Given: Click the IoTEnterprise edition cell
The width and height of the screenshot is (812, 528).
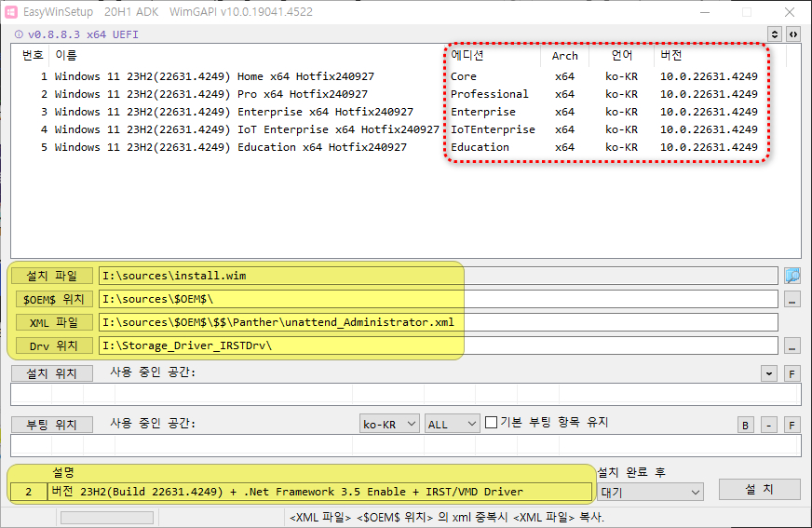Looking at the screenshot, I should click(493, 129).
